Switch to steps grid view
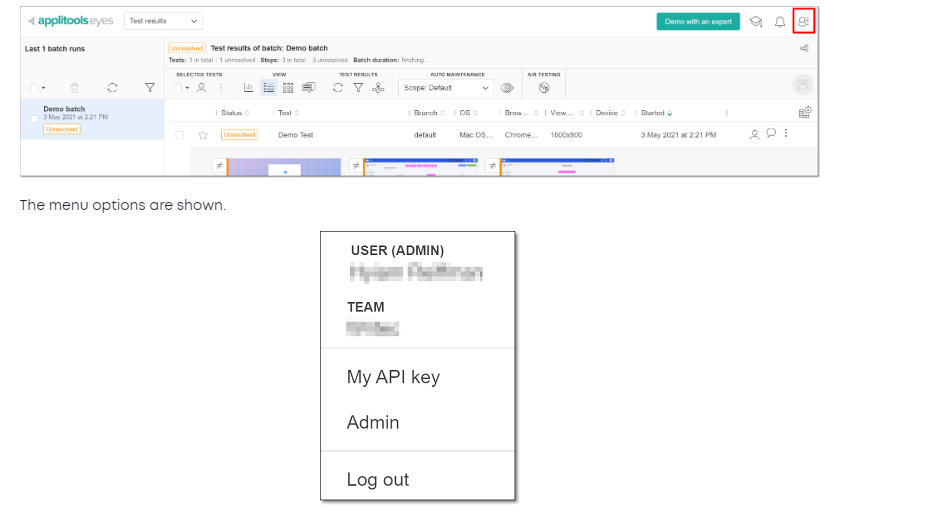Image resolution: width=951 pixels, height=521 pixels. (x=288, y=88)
